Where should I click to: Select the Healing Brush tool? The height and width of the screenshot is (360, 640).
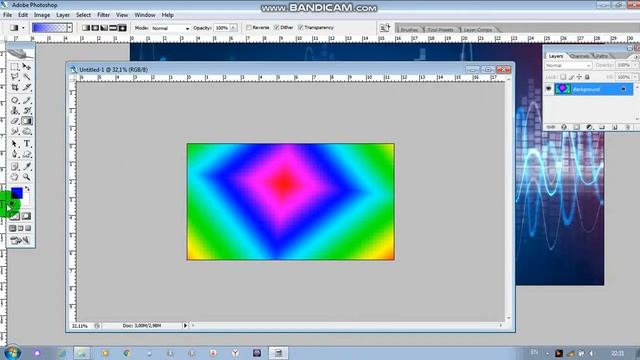click(x=15, y=100)
